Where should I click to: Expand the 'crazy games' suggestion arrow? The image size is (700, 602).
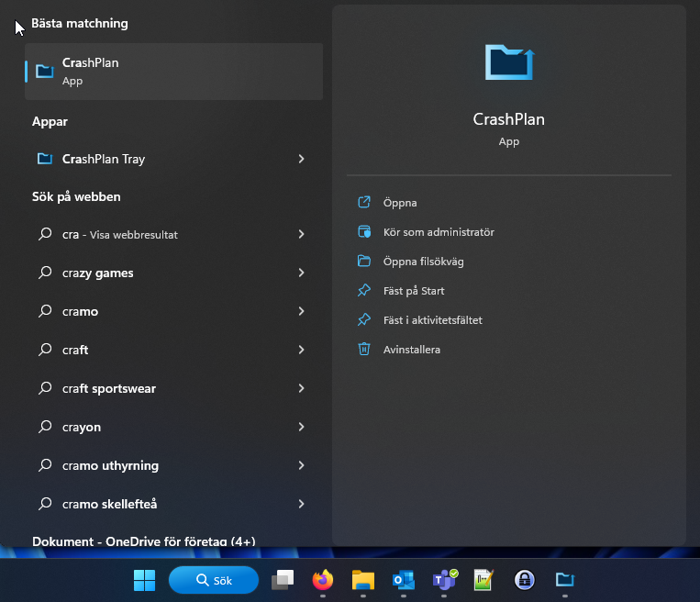[x=301, y=273]
